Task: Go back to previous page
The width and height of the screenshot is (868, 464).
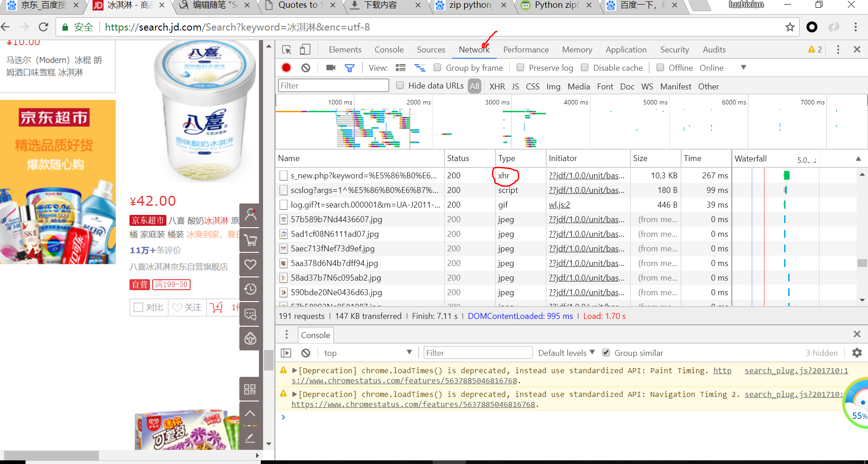Action: click(x=5, y=27)
